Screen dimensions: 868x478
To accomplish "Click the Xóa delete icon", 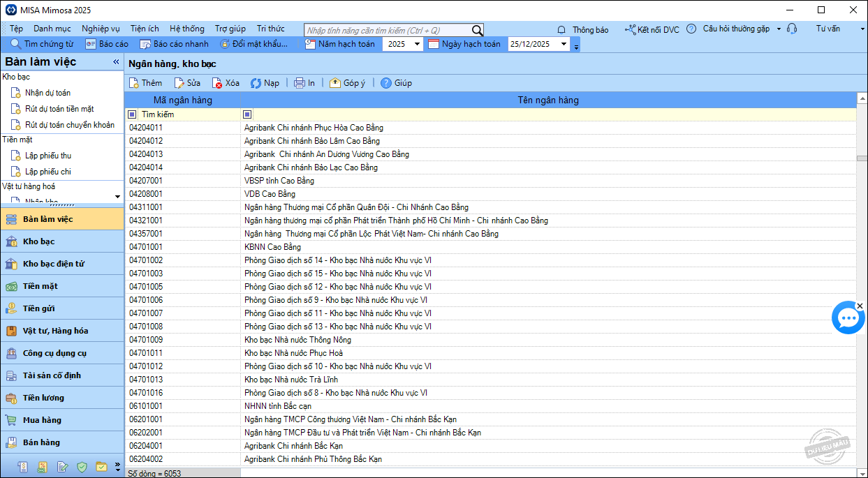I will pyautogui.click(x=217, y=83).
